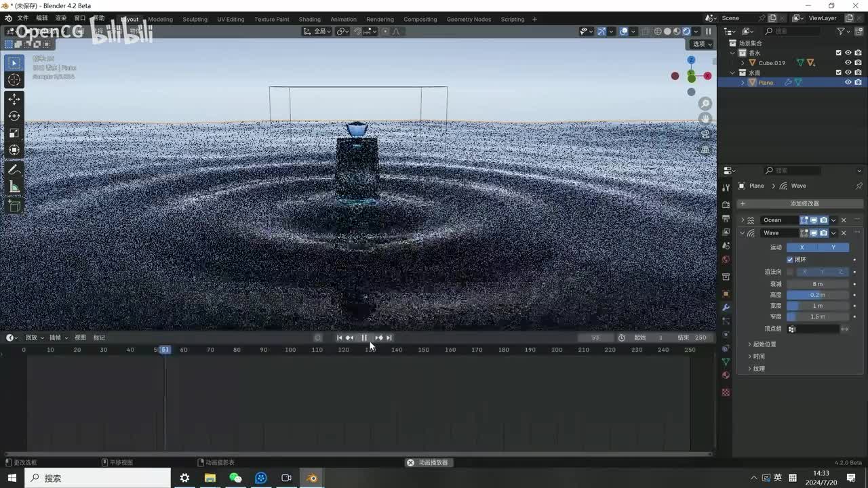Select the Transform tool
The height and width of the screenshot is (488, 868).
[14, 150]
